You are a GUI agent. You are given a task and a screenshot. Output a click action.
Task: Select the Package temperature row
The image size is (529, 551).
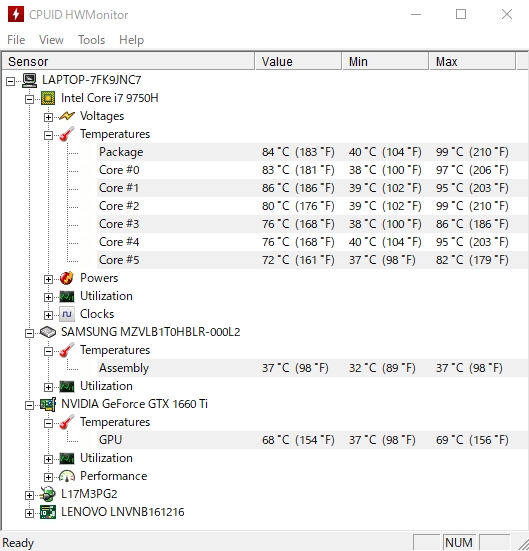click(x=312, y=152)
